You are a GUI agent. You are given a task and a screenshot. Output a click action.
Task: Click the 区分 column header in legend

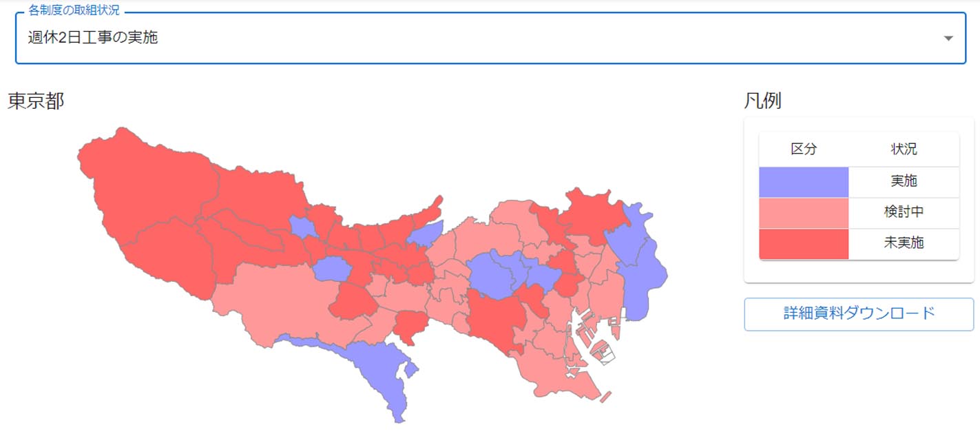click(804, 149)
